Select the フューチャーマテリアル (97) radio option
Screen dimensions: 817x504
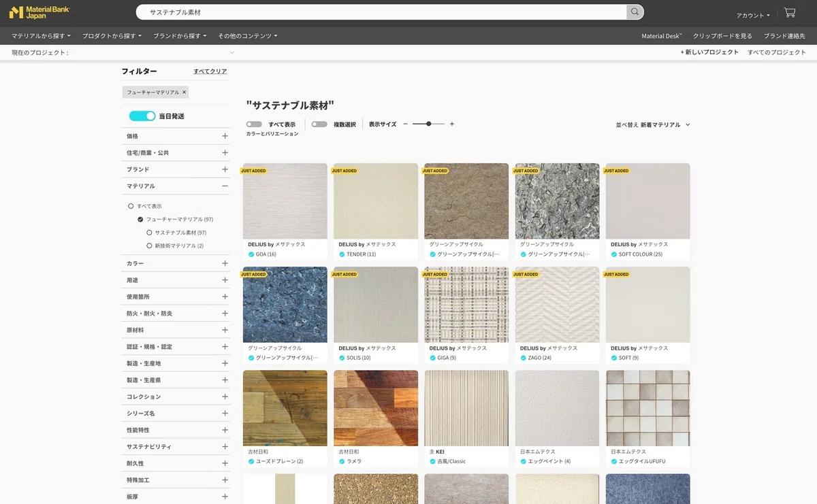click(140, 219)
